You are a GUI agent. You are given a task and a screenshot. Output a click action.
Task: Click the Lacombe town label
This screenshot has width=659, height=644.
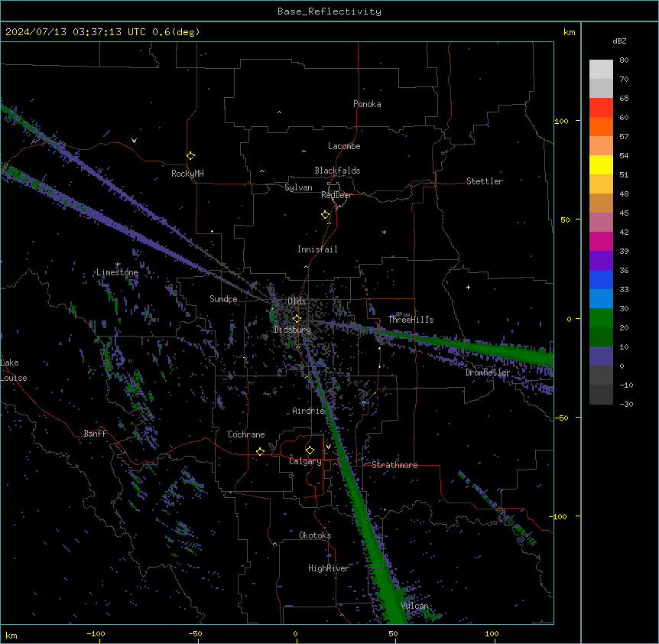coord(344,146)
